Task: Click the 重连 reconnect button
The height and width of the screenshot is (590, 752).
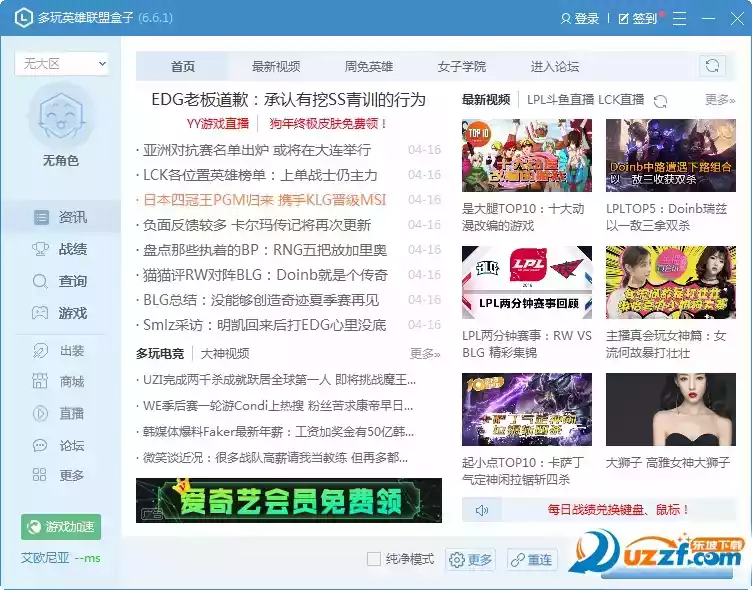Action: point(532,559)
